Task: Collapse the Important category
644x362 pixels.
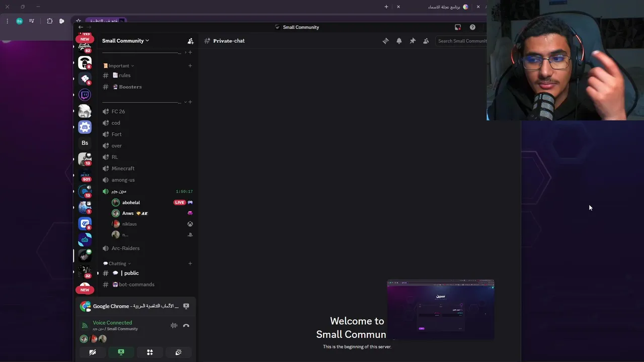Action: click(119, 66)
